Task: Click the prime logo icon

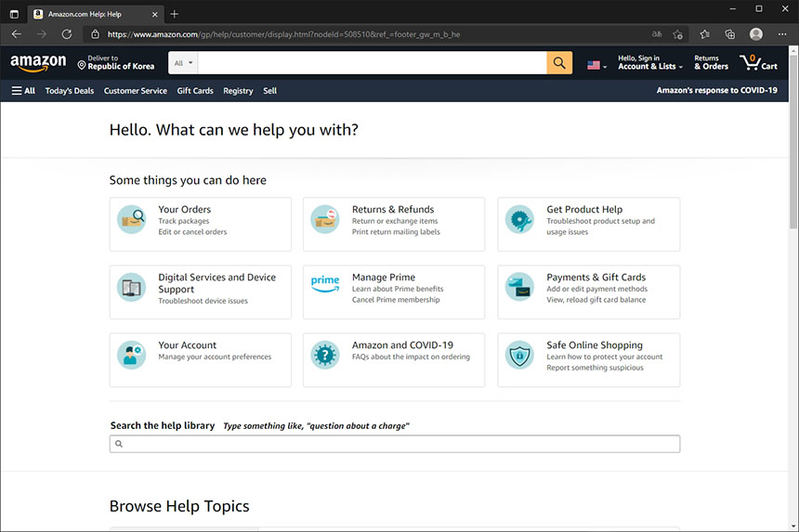Action: pyautogui.click(x=325, y=283)
